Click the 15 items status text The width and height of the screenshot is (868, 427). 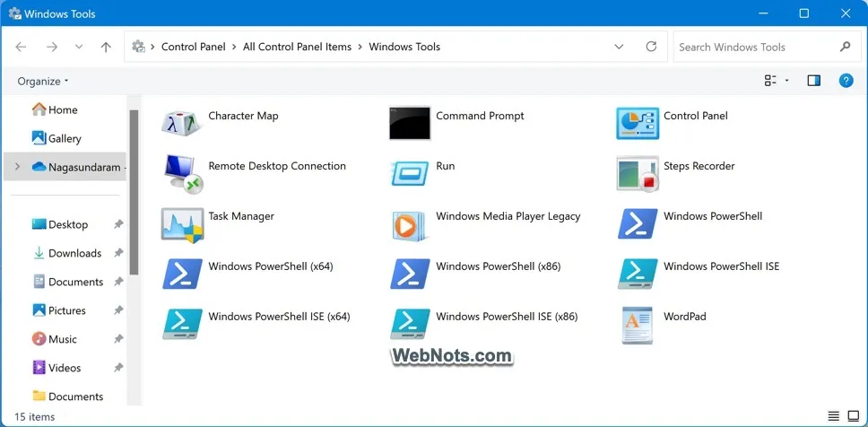34,416
